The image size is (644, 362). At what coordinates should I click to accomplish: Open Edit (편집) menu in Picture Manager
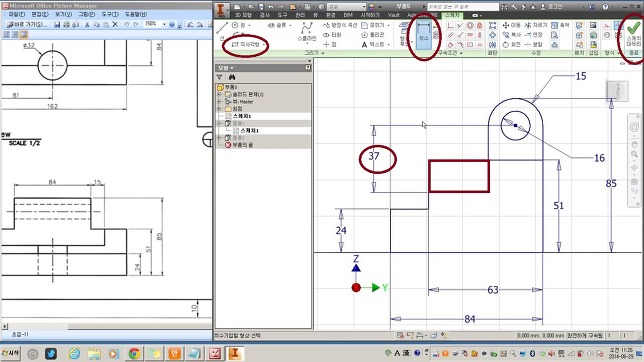[x=40, y=14]
